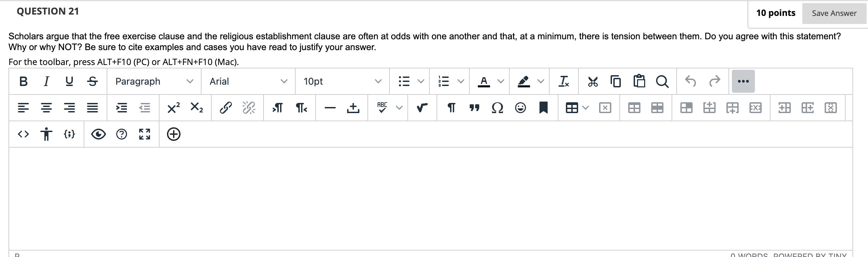Apply the highlight background color
Image resolution: width=868 pixels, height=257 pixels.
[x=524, y=81]
